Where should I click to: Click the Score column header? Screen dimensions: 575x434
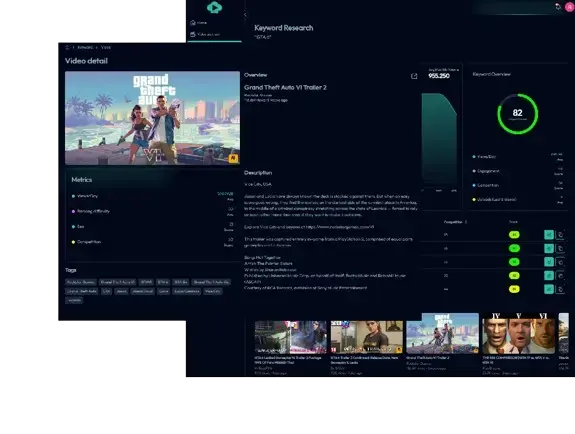(x=513, y=222)
